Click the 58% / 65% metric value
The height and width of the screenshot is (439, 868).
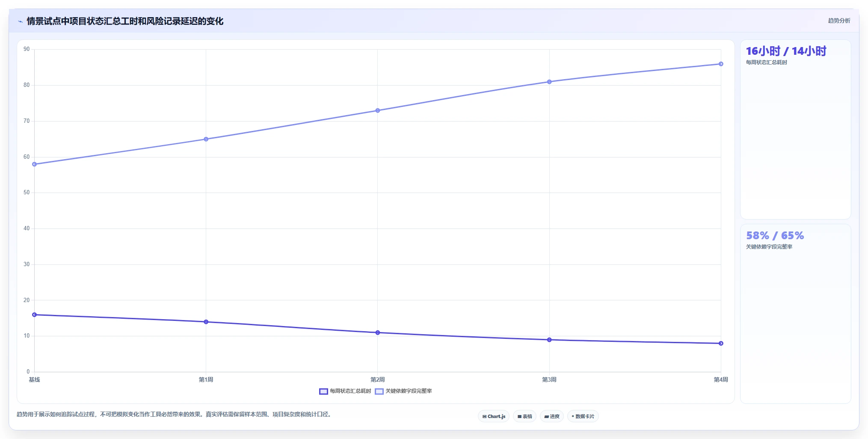pyautogui.click(x=775, y=236)
